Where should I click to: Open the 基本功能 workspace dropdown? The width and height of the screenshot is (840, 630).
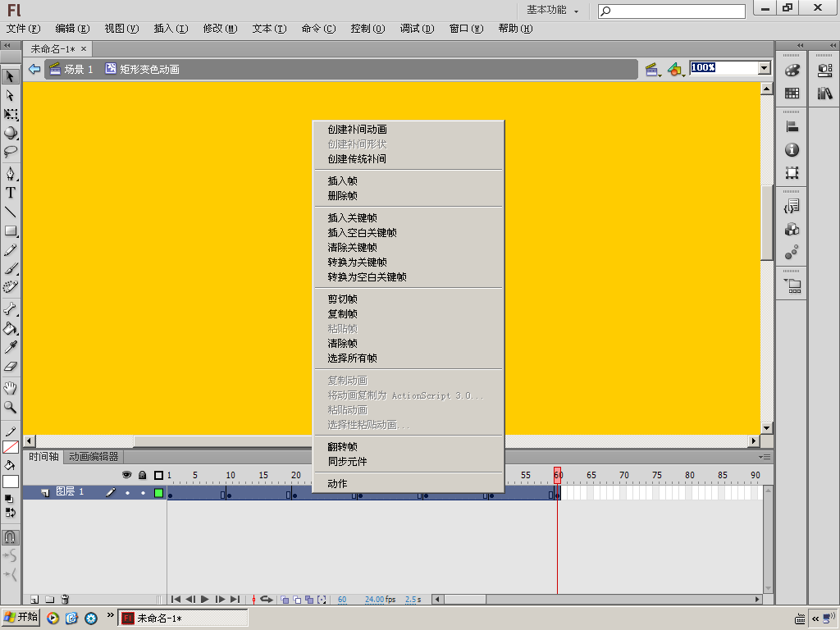[552, 10]
